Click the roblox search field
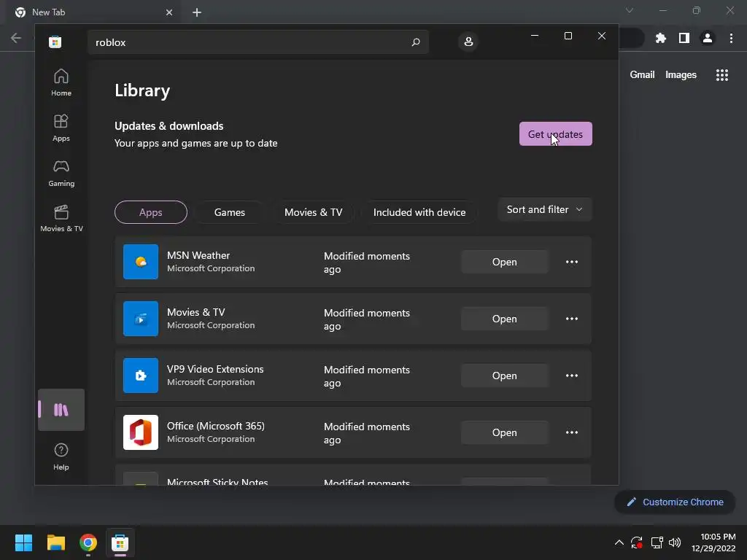 point(258,42)
